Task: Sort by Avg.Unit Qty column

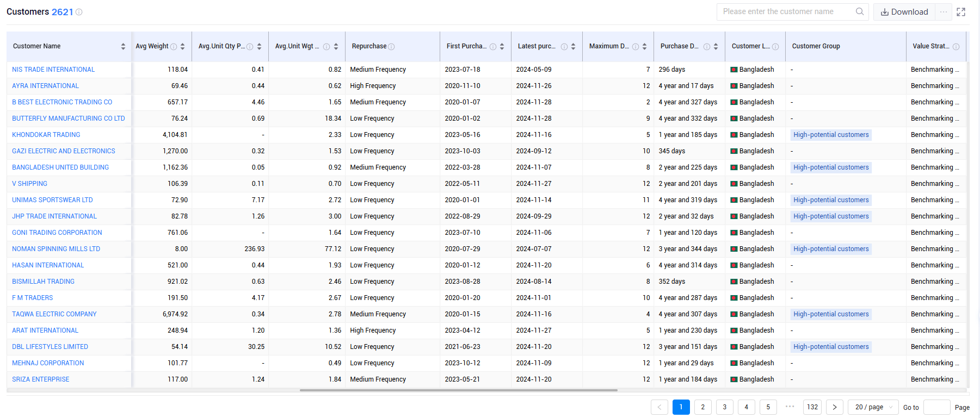Action: pyautogui.click(x=259, y=46)
